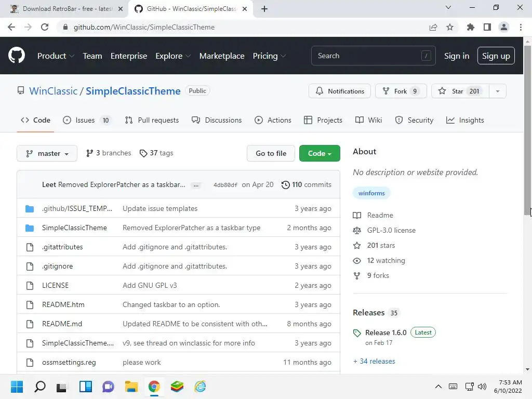Viewport: 532px width, 399px height.
Task: View 3 branches link
Action: coord(109,153)
